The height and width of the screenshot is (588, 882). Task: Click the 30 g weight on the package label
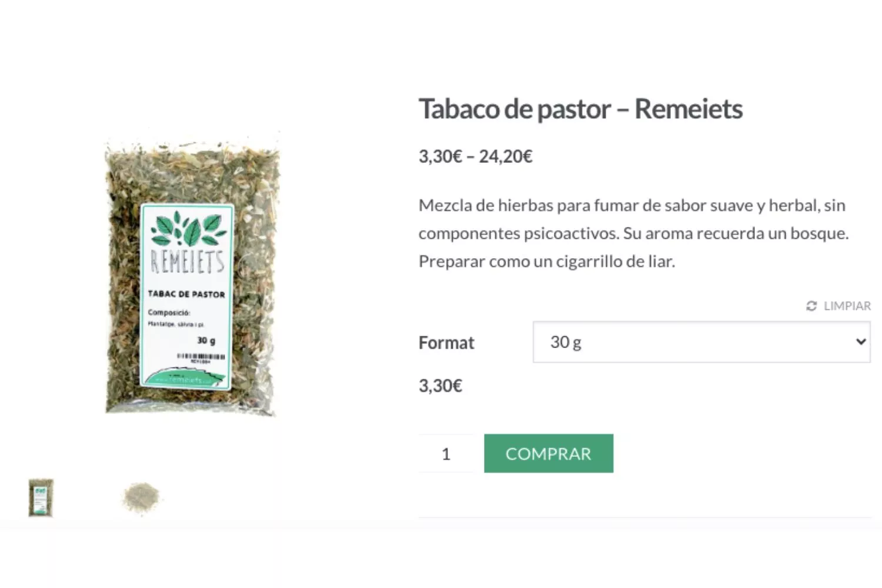click(206, 340)
